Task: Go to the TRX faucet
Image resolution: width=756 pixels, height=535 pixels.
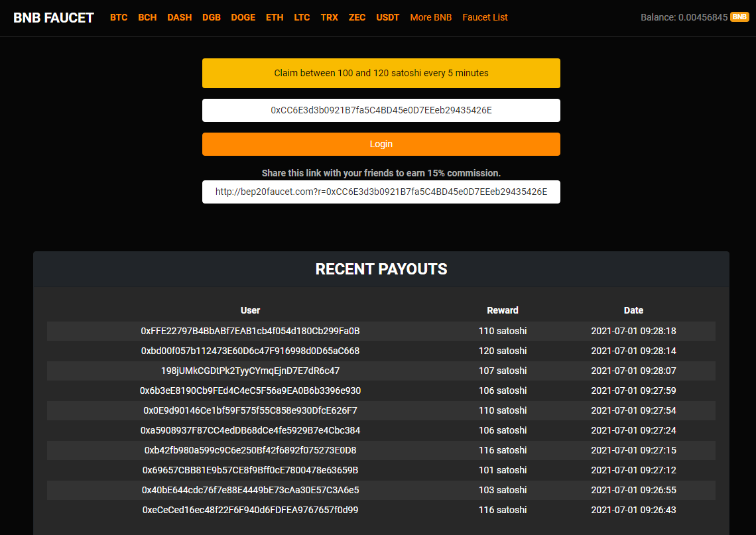Action: pos(330,17)
